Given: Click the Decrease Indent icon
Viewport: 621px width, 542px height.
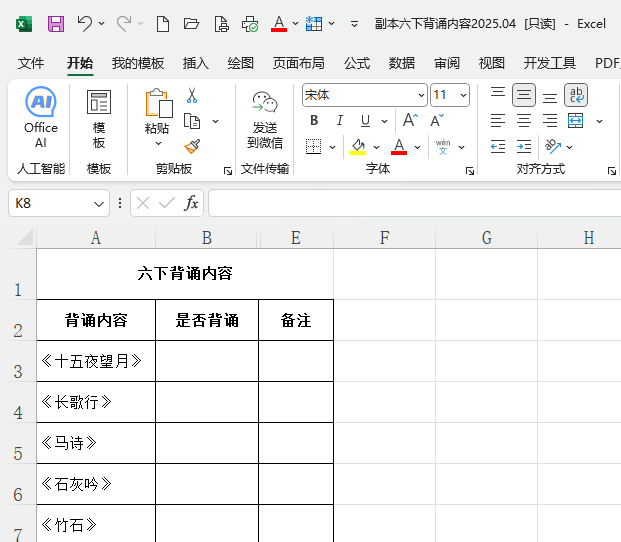Looking at the screenshot, I should tap(498, 147).
